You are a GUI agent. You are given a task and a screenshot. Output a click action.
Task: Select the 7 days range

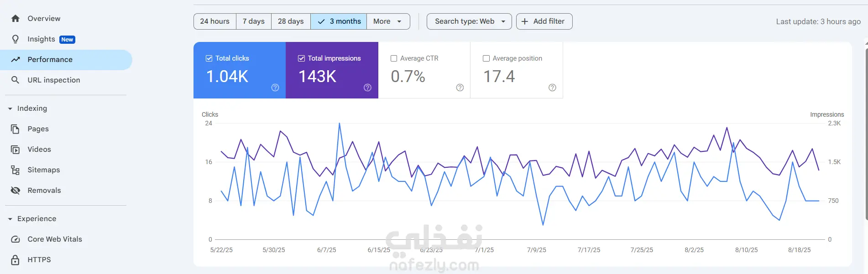pos(254,21)
